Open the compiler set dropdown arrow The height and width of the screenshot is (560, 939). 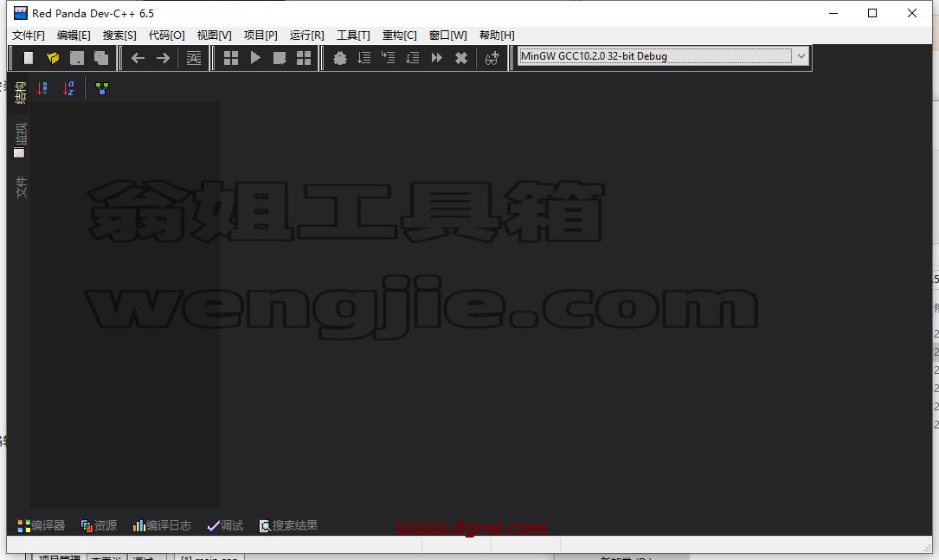coord(801,56)
